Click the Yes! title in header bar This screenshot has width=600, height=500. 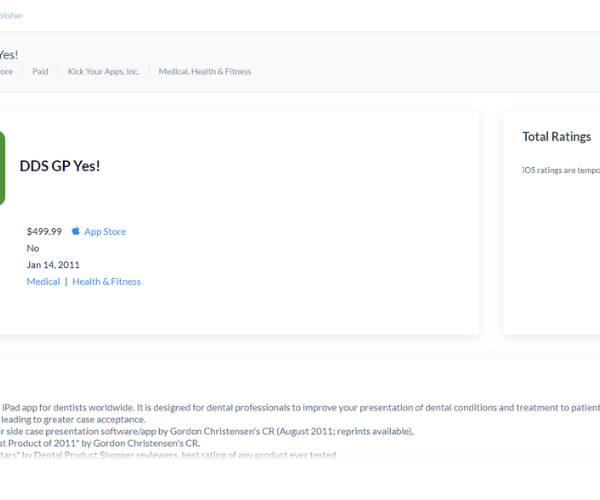click(x=9, y=55)
